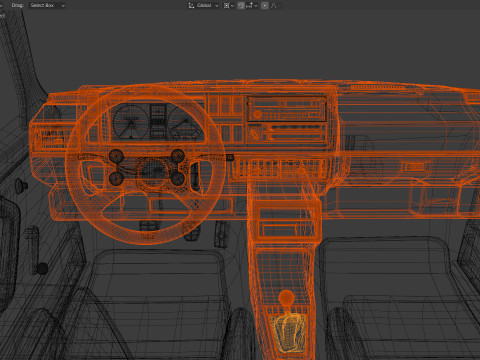Select the left speedometer gauge
Viewport: 480px width, 360px height.
click(130, 121)
